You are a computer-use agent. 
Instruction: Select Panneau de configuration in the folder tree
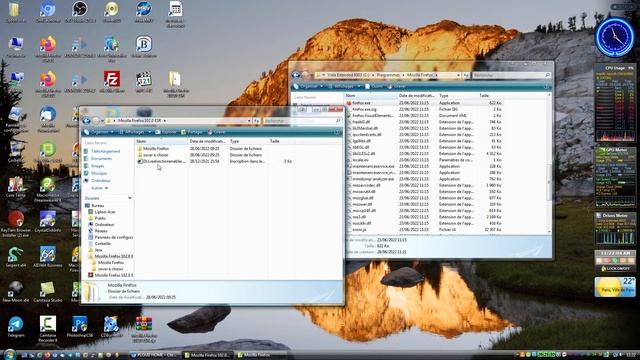[111, 237]
